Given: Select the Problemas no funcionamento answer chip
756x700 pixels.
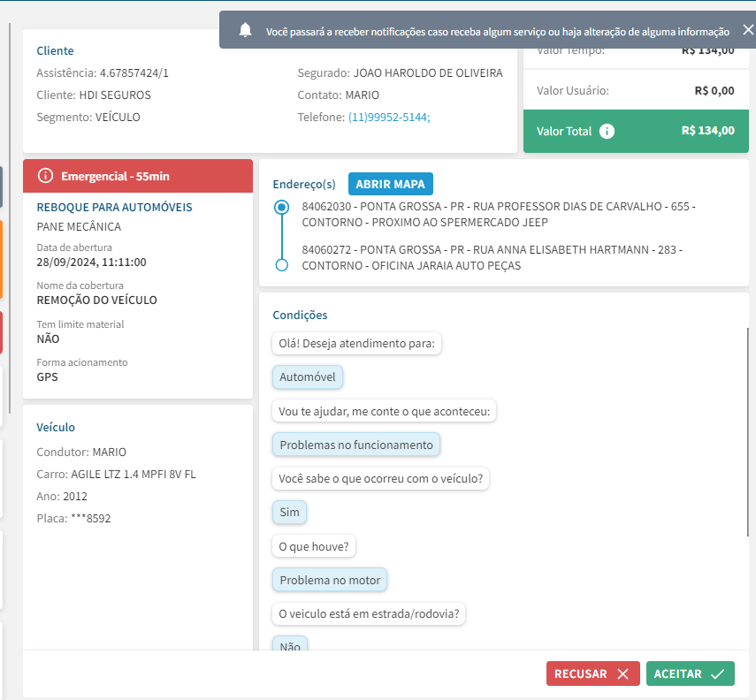Looking at the screenshot, I should [x=356, y=445].
